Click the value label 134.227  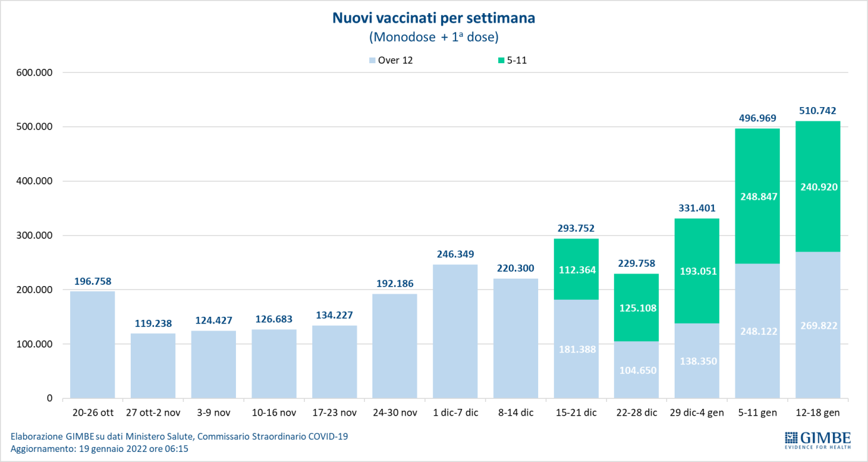[335, 316]
